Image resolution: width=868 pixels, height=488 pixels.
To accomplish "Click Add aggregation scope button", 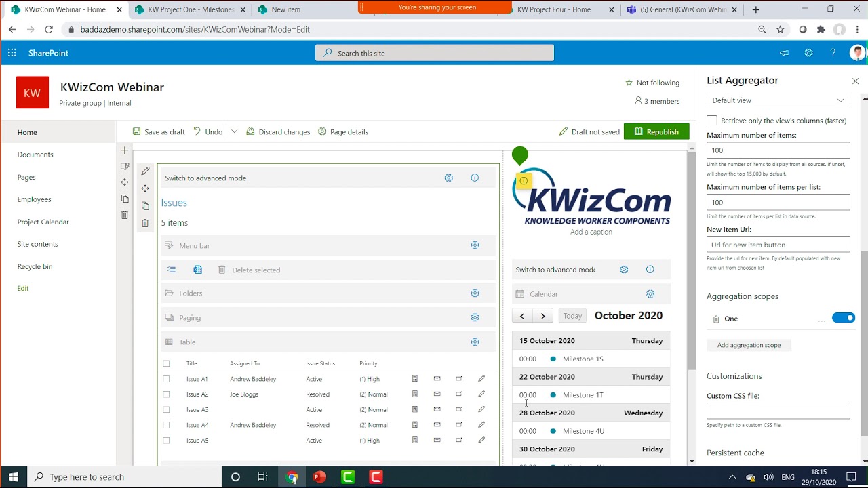I will (x=749, y=345).
